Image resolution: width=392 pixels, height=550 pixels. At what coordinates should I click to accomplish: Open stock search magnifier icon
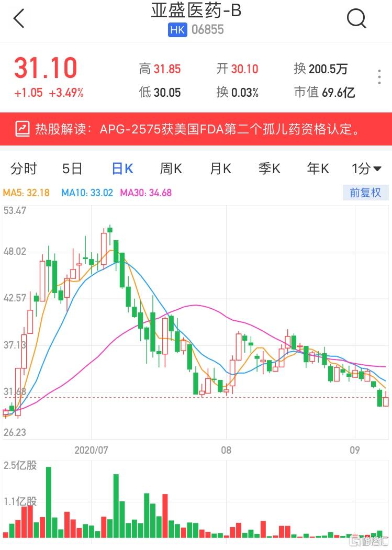point(356,19)
